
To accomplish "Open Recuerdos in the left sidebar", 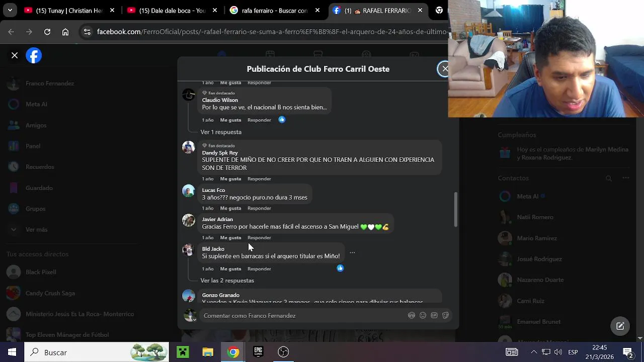I will pos(40,167).
